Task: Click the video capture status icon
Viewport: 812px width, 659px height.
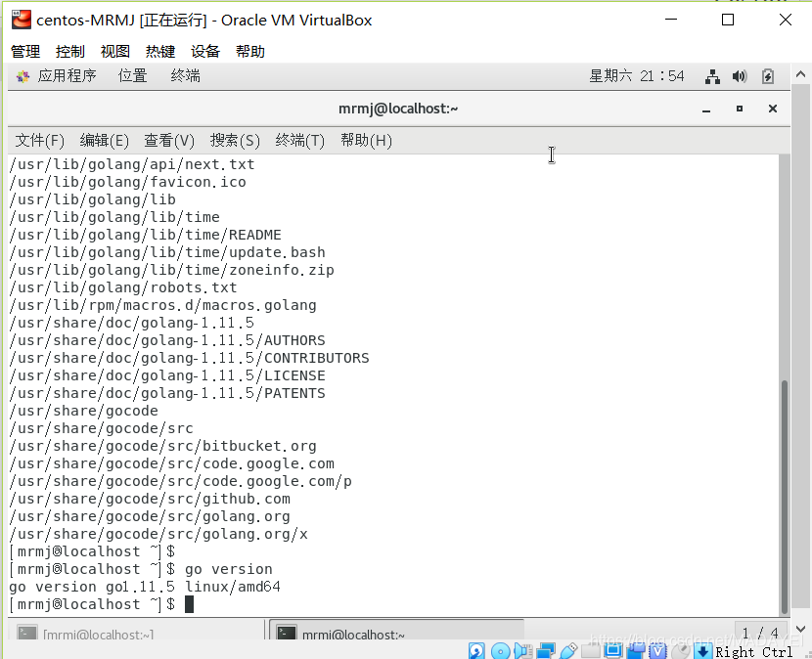Action: tap(636, 651)
